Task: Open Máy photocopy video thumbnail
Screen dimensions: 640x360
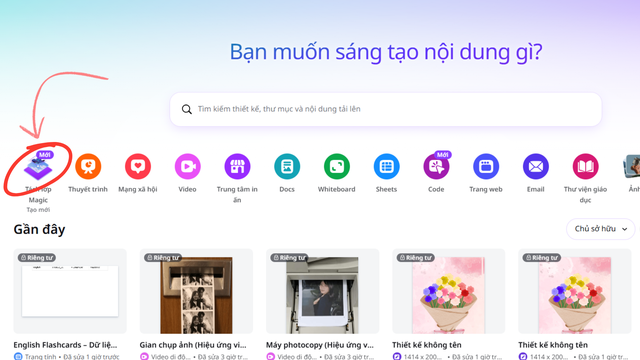Action: 322,291
